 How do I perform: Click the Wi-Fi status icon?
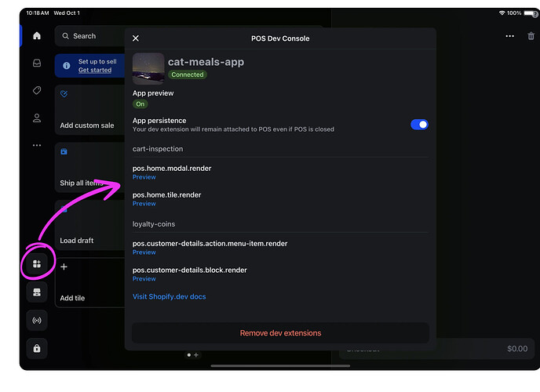click(502, 13)
